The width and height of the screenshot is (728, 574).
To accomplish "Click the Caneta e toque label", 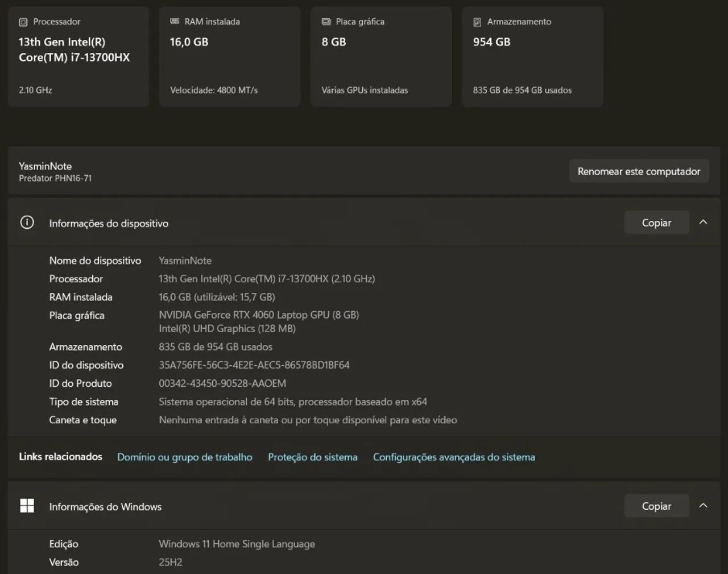I will click(x=83, y=420).
